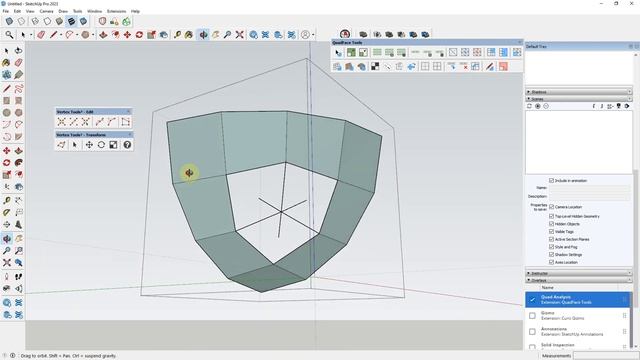This screenshot has height=360, width=640.
Task: Open the File menu
Action: [x=5, y=11]
